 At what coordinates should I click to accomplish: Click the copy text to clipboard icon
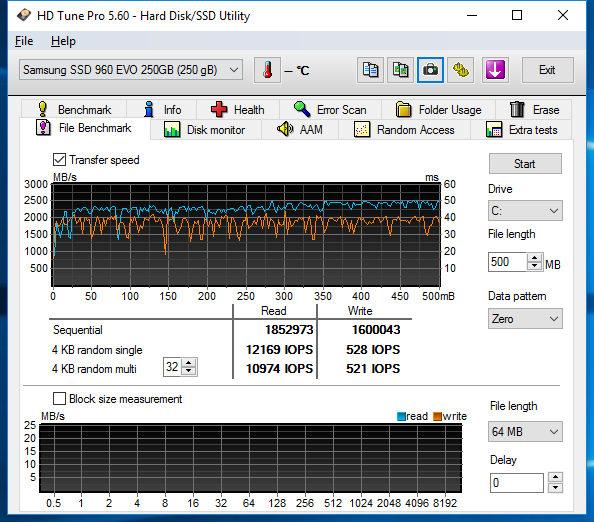pos(370,70)
